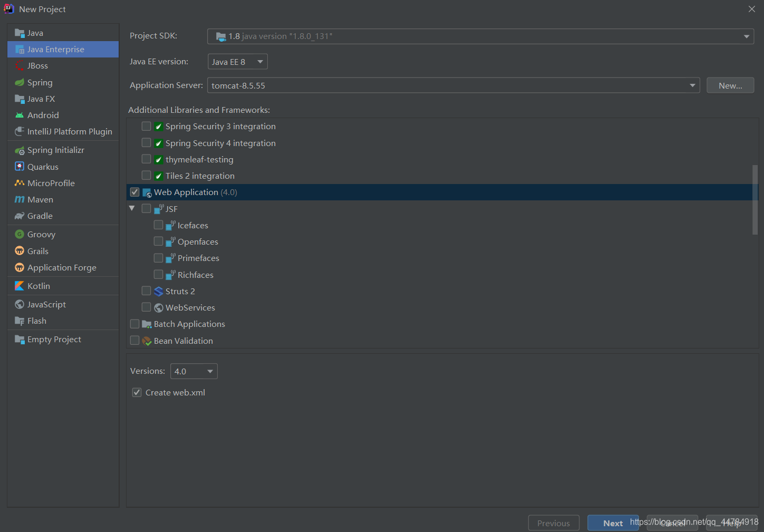The image size is (764, 532).
Task: Select the Application Forge icon
Action: pos(20,268)
